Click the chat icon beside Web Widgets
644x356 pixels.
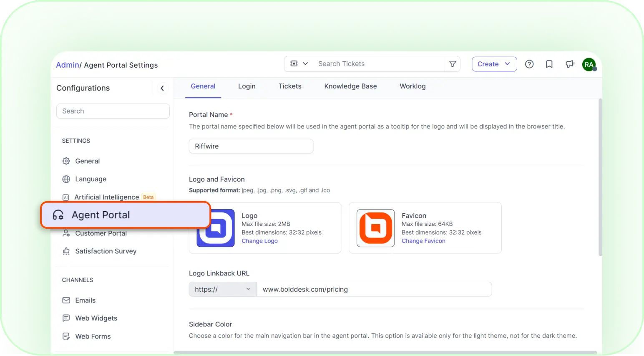66,318
